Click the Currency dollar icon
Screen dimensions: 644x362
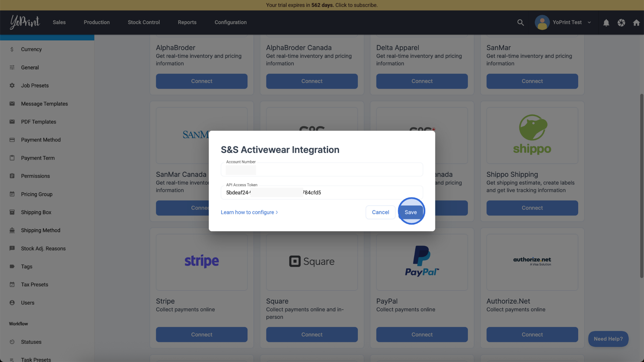(12, 49)
